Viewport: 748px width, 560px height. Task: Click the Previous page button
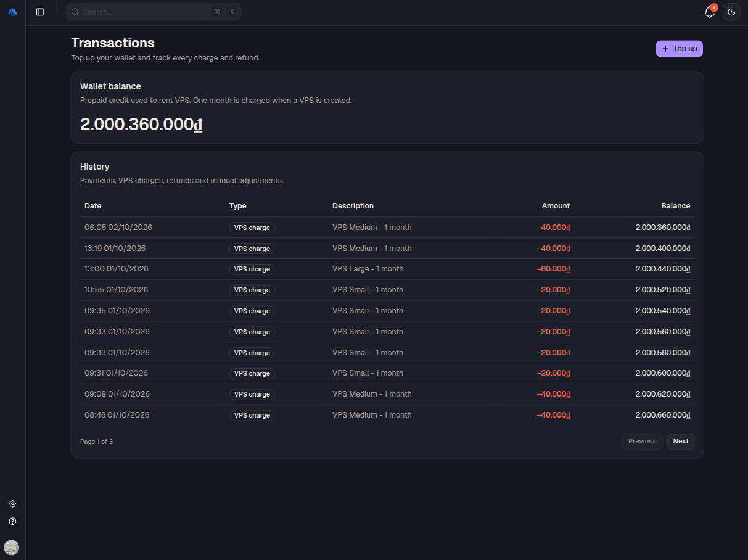(643, 442)
